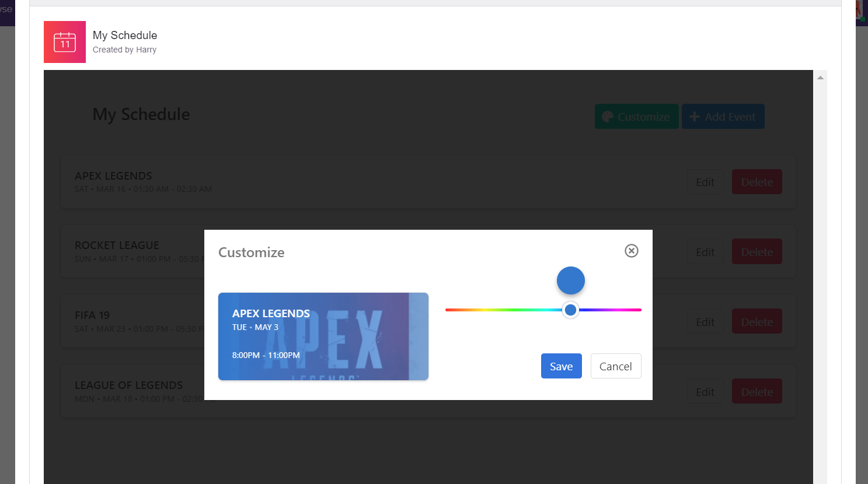Click the plus icon on Add Event

pos(695,117)
